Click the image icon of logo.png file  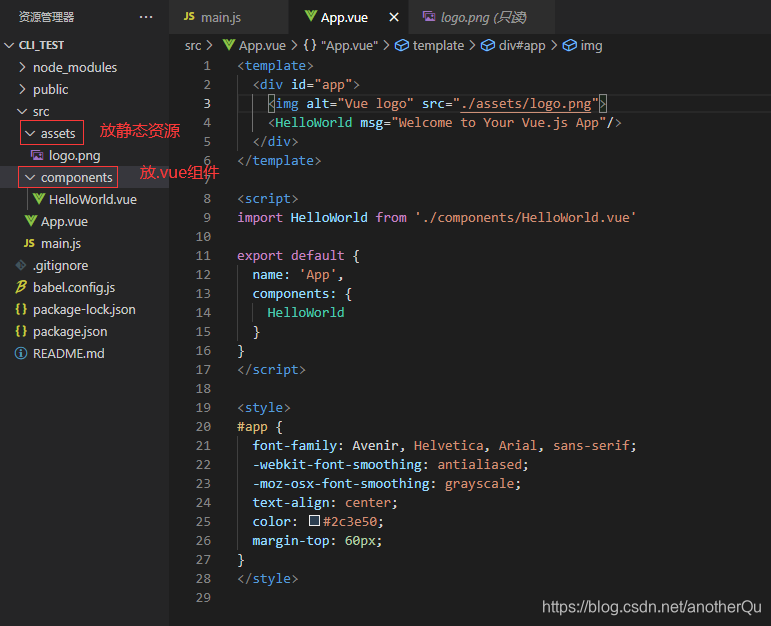click(37, 155)
